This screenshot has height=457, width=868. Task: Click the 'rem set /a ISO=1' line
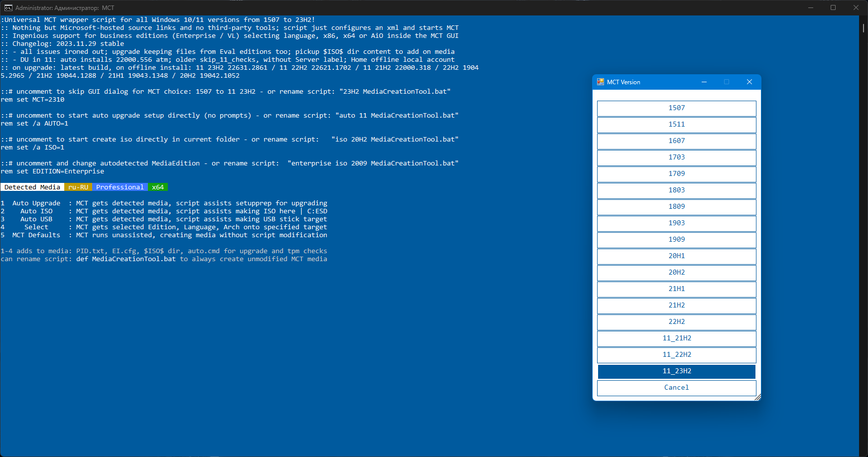click(32, 148)
